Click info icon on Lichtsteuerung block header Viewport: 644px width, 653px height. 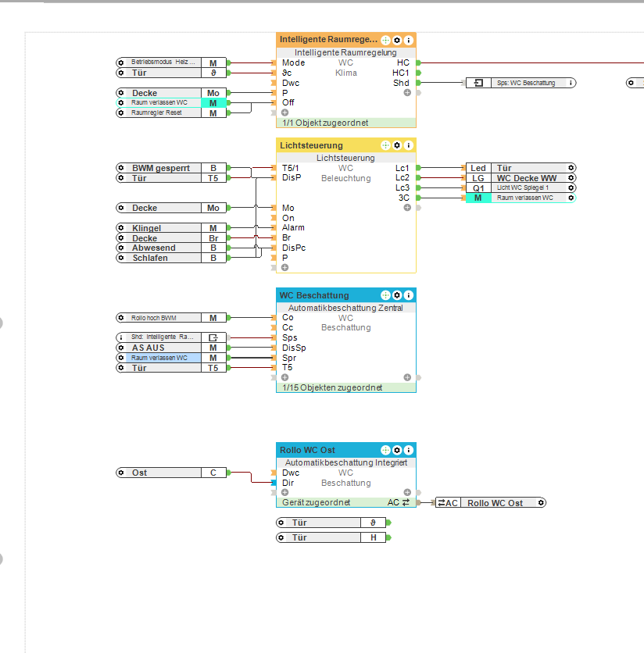click(409, 145)
